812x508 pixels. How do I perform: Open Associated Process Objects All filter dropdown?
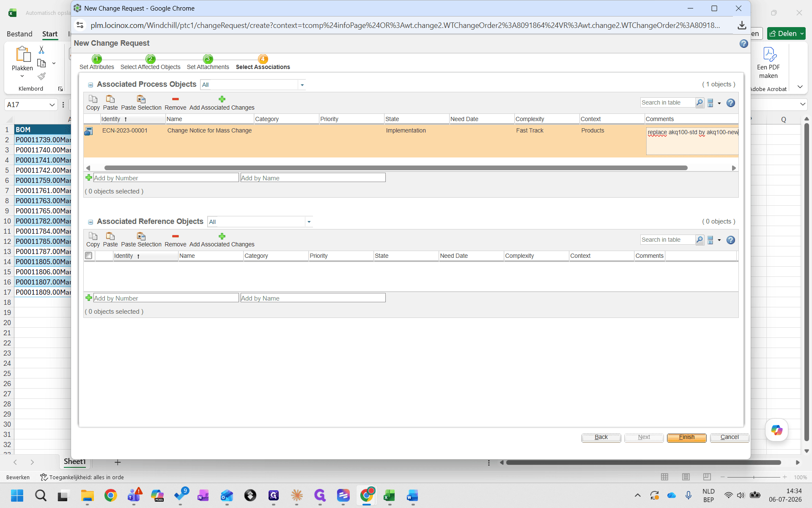(302, 85)
